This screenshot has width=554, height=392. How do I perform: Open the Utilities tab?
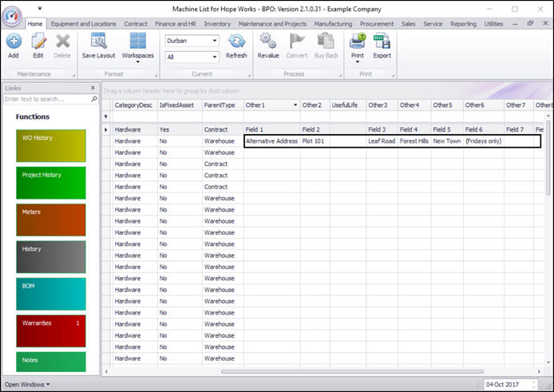pos(493,24)
